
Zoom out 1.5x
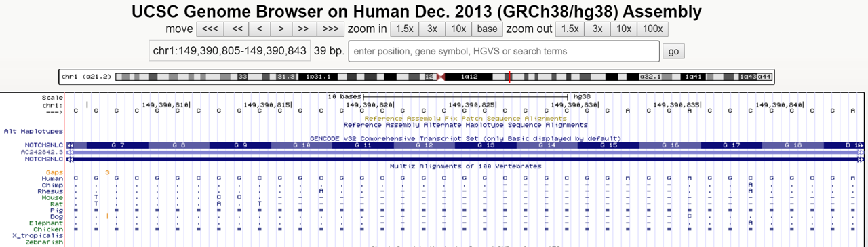click(570, 28)
